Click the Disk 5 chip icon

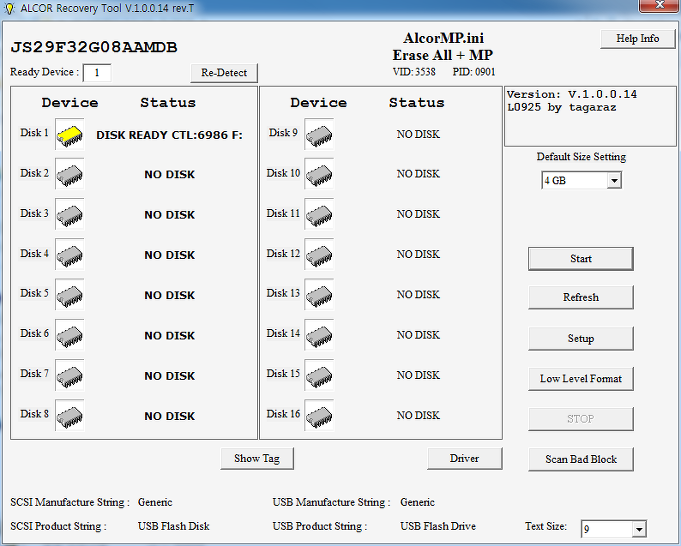click(70, 295)
